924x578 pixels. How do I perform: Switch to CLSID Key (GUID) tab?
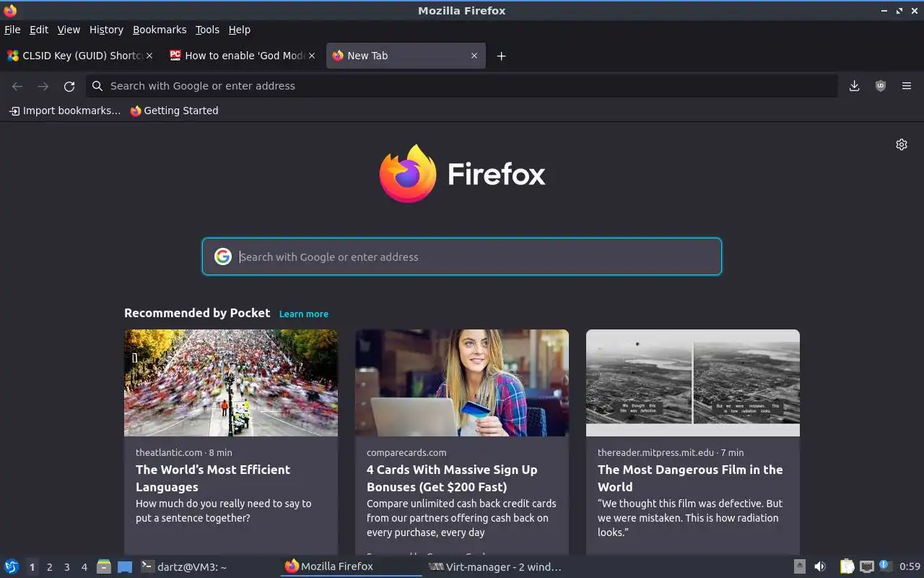pos(79,56)
